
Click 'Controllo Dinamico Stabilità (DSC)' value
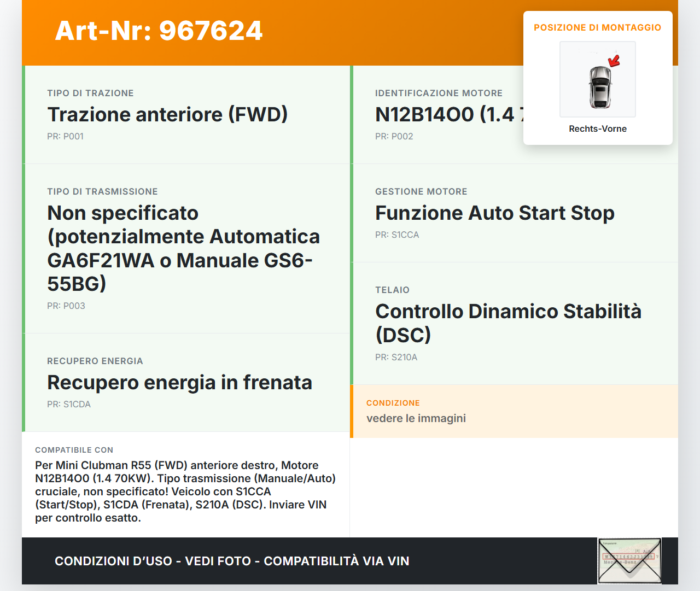coord(509,323)
